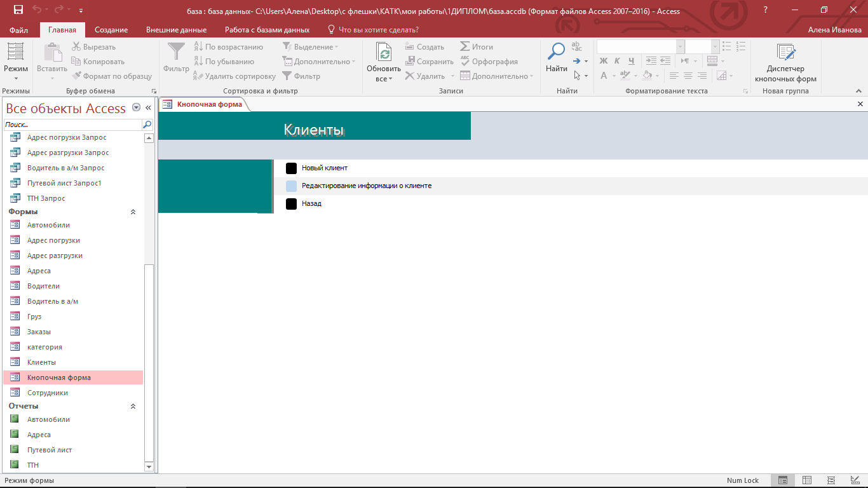This screenshot has width=868, height=488.
Task: Click Вырезать scissors icon
Action: click(77, 47)
